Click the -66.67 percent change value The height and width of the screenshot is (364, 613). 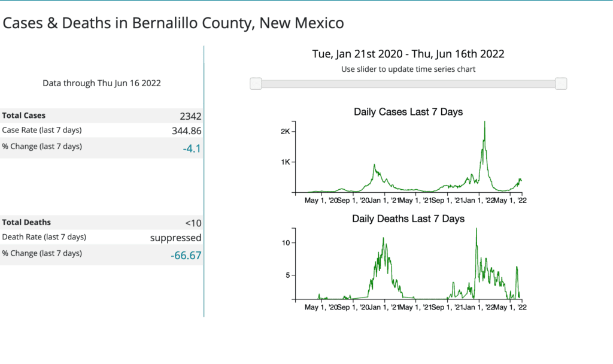pos(186,256)
